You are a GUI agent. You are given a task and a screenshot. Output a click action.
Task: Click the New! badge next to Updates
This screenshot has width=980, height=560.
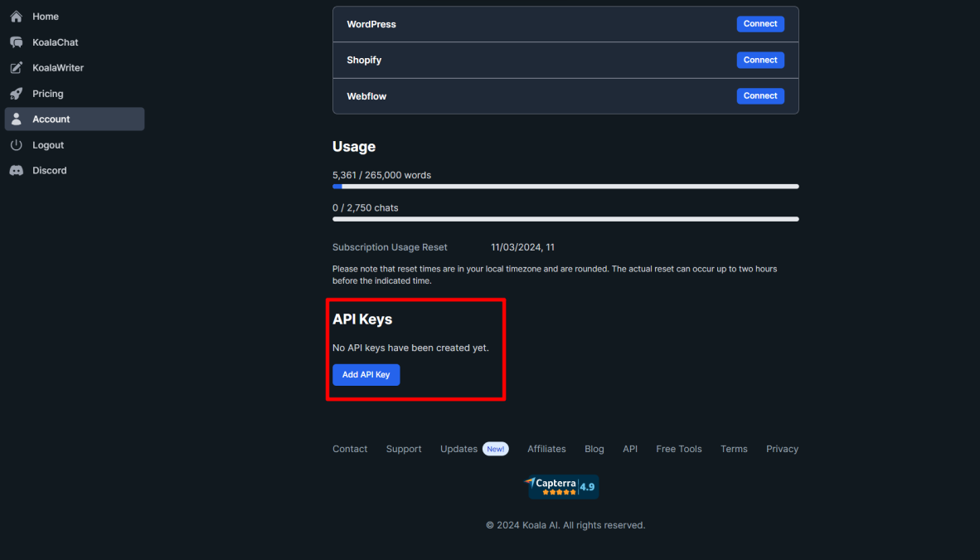[x=495, y=448]
